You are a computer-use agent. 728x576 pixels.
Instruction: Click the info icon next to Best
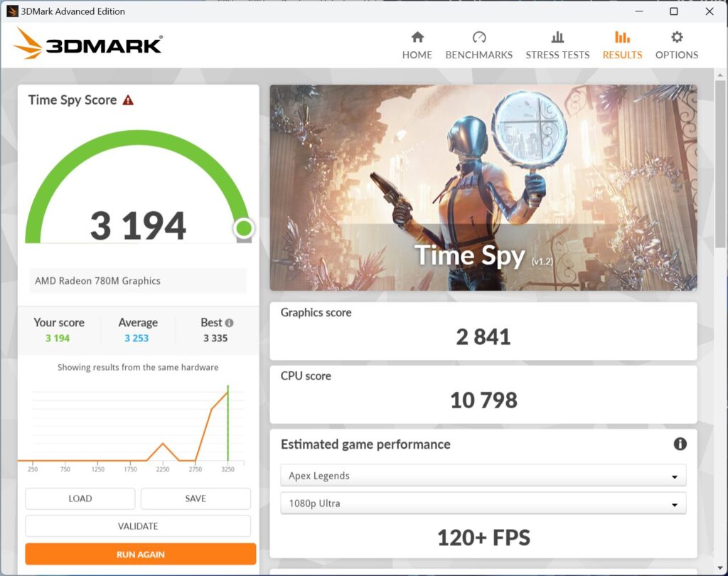(229, 323)
